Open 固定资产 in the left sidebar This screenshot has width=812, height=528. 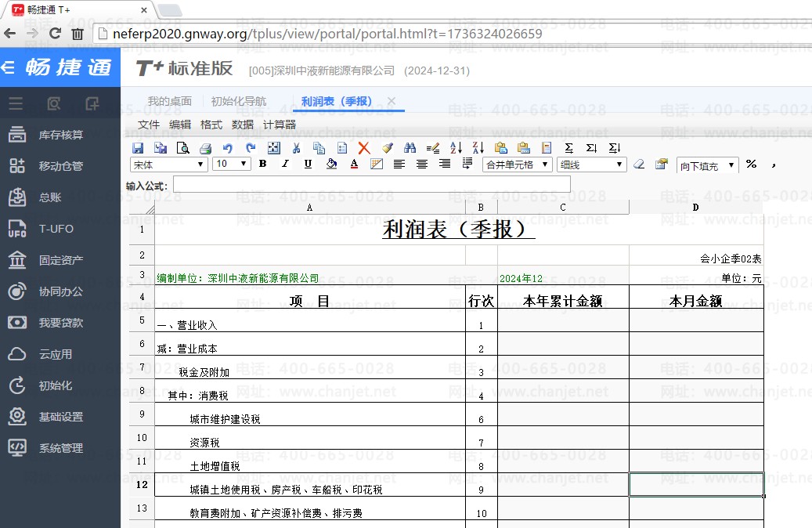pyautogui.click(x=61, y=260)
